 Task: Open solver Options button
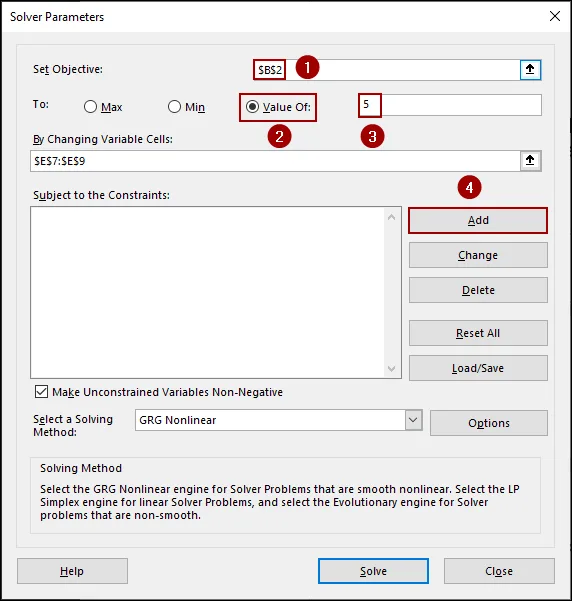coord(489,423)
